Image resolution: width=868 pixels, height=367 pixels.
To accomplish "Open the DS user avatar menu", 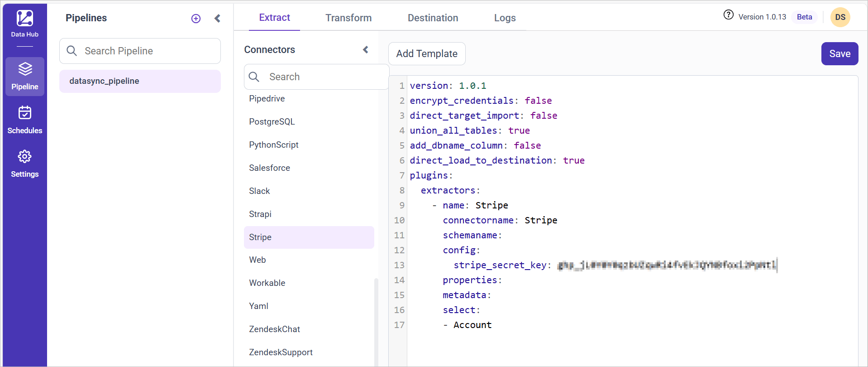I will pyautogui.click(x=840, y=17).
